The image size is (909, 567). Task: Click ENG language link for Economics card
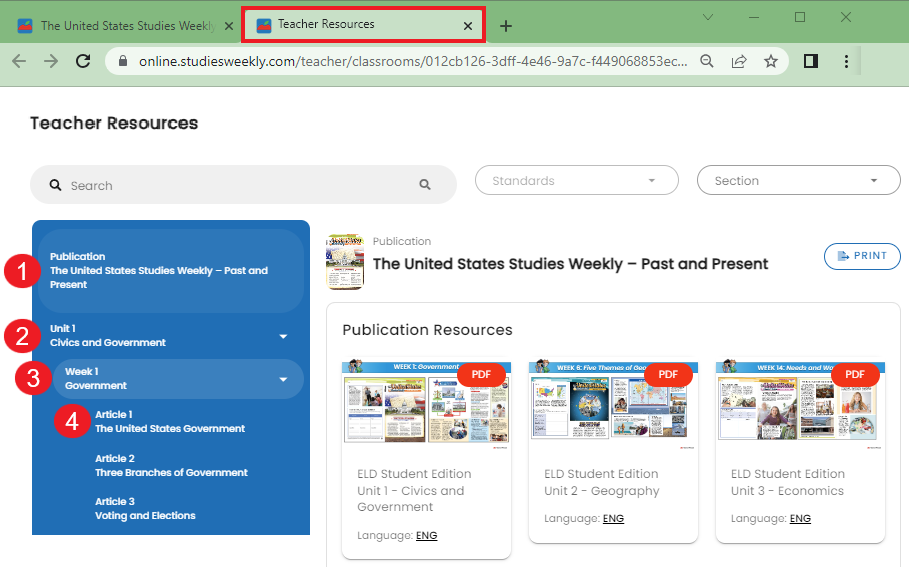(x=800, y=518)
